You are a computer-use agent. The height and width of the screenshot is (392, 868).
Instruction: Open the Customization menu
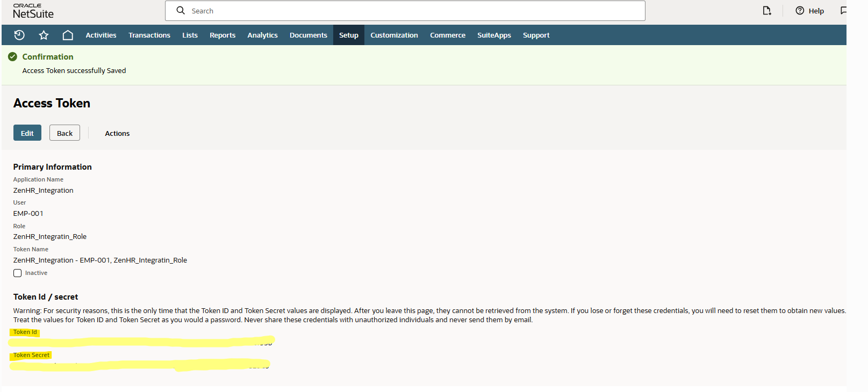pyautogui.click(x=394, y=35)
